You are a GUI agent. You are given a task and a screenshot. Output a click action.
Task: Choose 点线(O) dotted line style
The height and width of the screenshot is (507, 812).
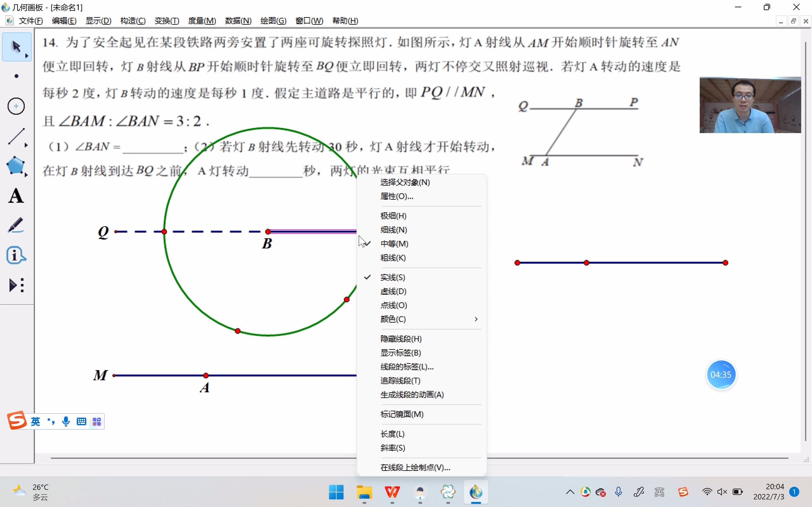coord(393,305)
